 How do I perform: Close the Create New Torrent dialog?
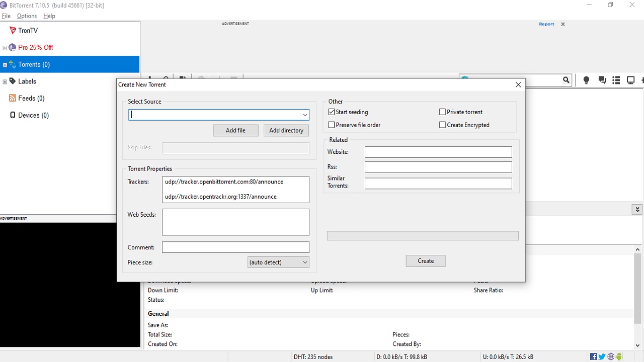coord(518,84)
